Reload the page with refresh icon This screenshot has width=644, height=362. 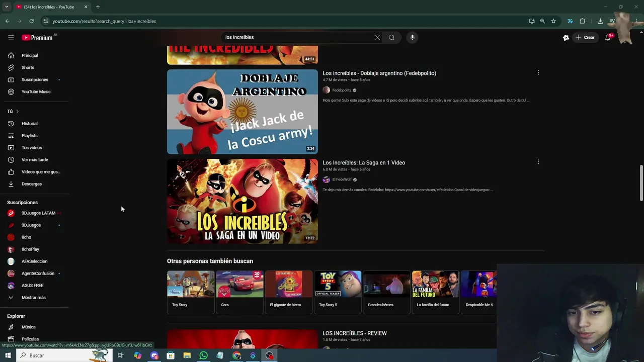click(31, 21)
